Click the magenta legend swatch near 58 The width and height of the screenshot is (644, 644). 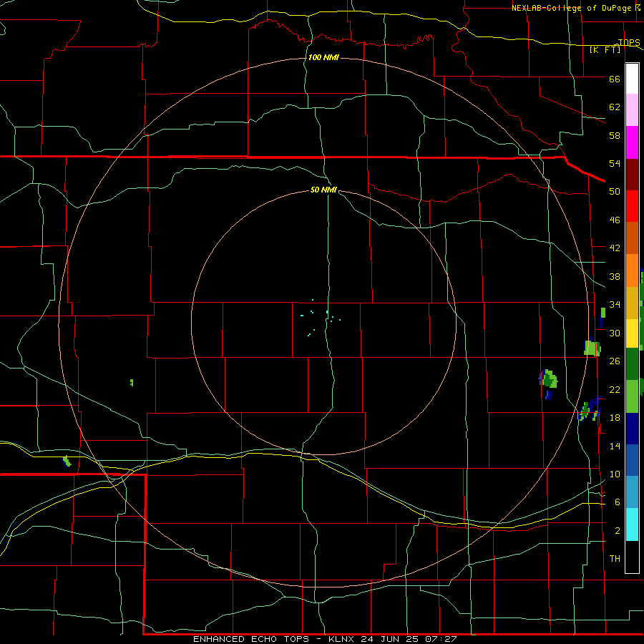click(632, 142)
